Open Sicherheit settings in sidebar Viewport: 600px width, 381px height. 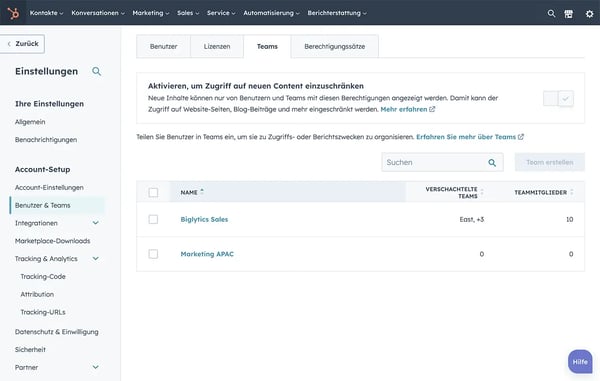pos(30,350)
